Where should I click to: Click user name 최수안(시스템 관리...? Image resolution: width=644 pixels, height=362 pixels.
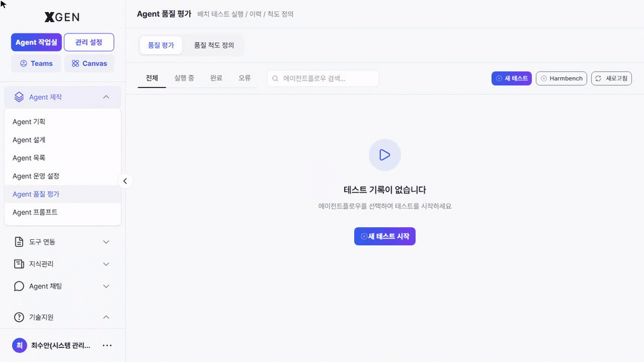tap(60, 346)
